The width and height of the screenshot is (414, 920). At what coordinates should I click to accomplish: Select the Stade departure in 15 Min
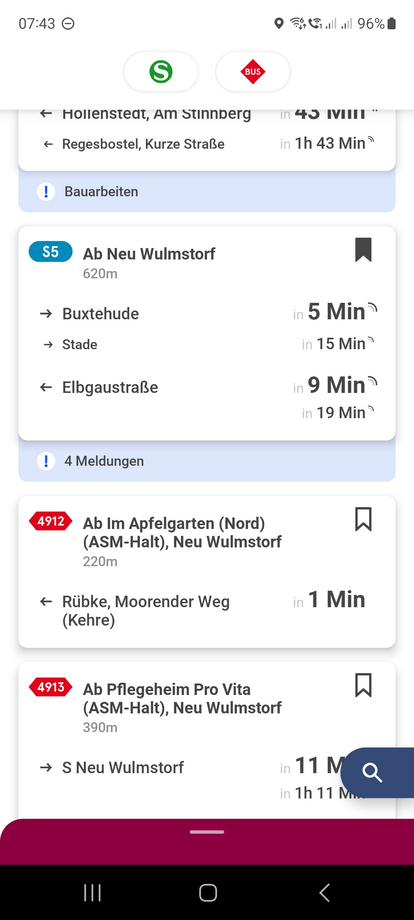pyautogui.click(x=207, y=344)
